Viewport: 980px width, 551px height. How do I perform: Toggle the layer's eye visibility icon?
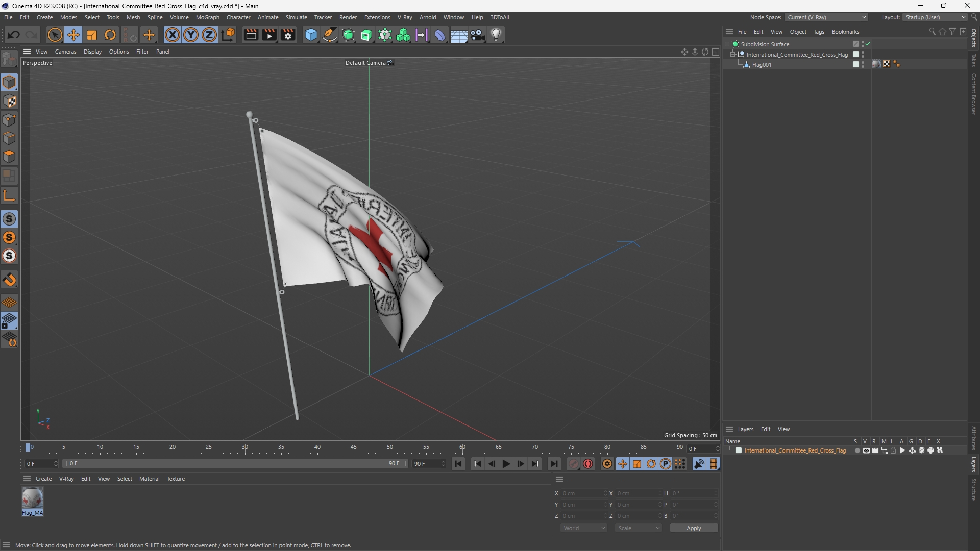point(866,450)
